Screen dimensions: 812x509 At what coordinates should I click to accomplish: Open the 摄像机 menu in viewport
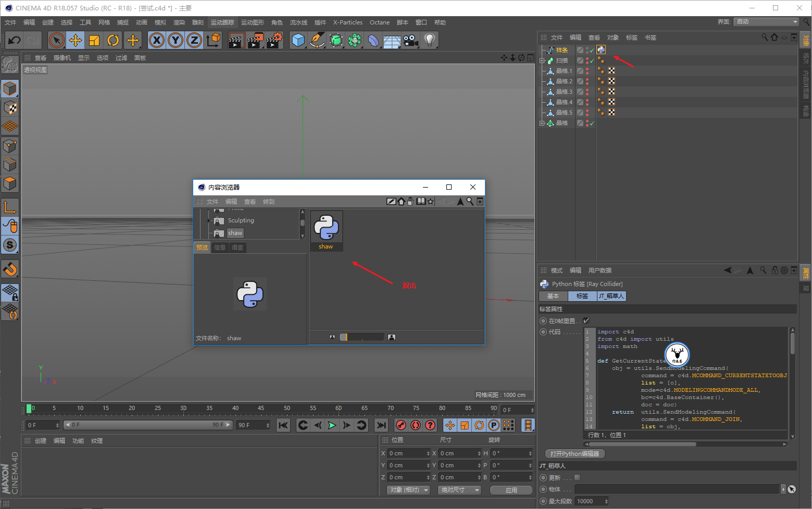[62, 58]
